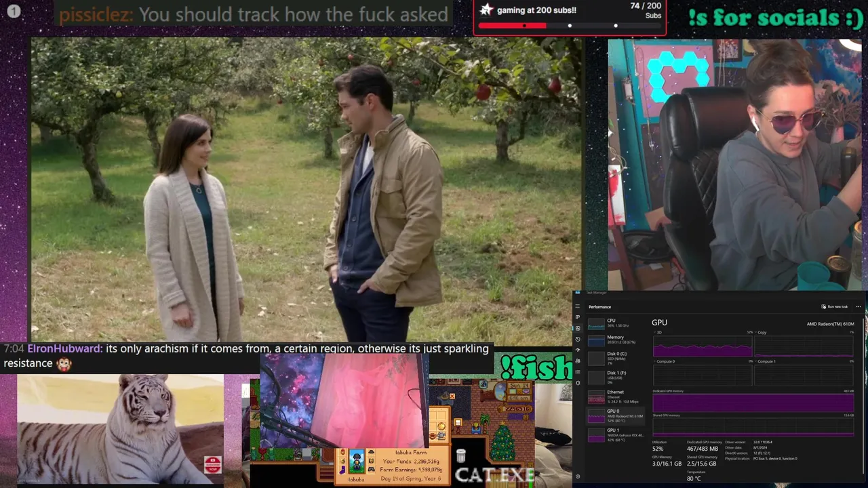Screen dimensions: 868x488
Task: Click the purple sock boots slot
Action: click(342, 469)
